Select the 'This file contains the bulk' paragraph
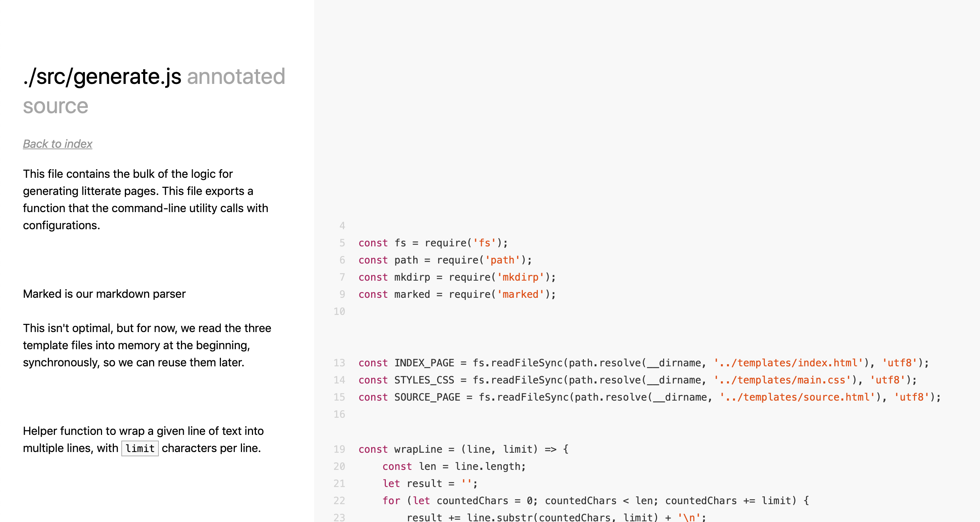 145,200
